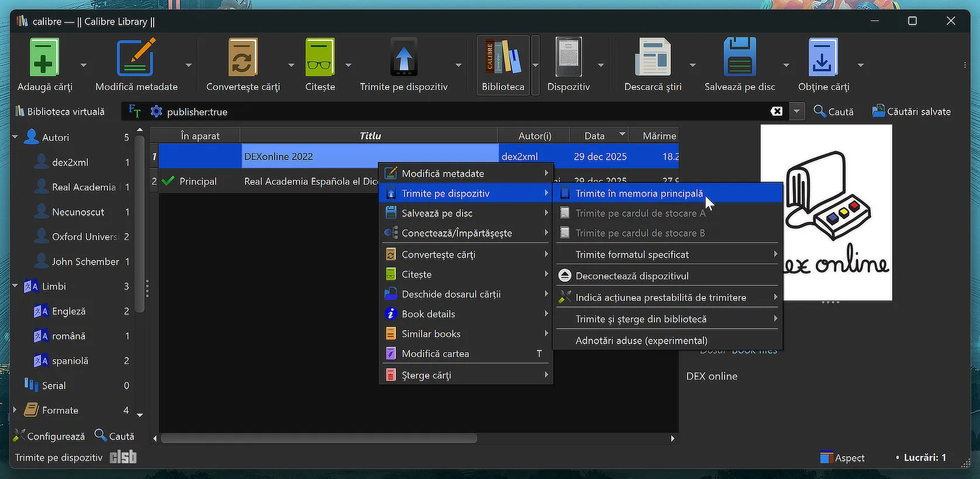Select Trimite în memoria principală menu entry
This screenshot has width=980, height=479.
tap(639, 193)
